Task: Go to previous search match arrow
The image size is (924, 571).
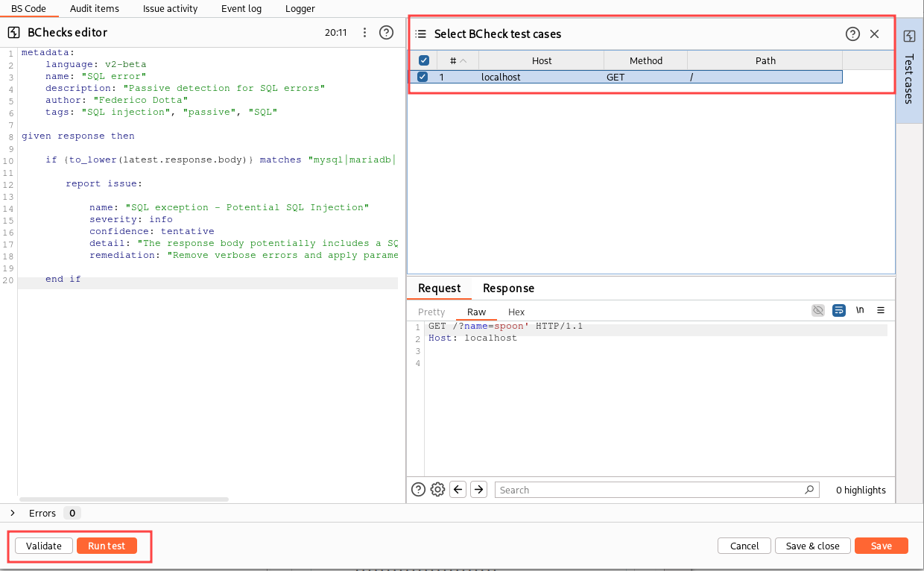Action: click(458, 490)
